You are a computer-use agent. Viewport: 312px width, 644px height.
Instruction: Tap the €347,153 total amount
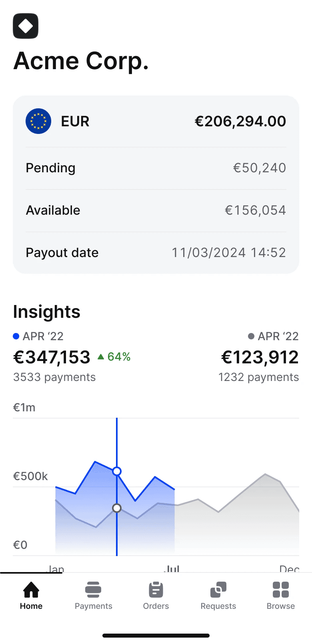pyautogui.click(x=52, y=357)
